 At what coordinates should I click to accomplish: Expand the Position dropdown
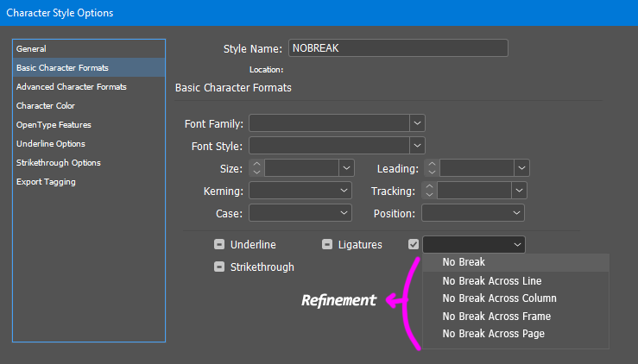tap(517, 213)
